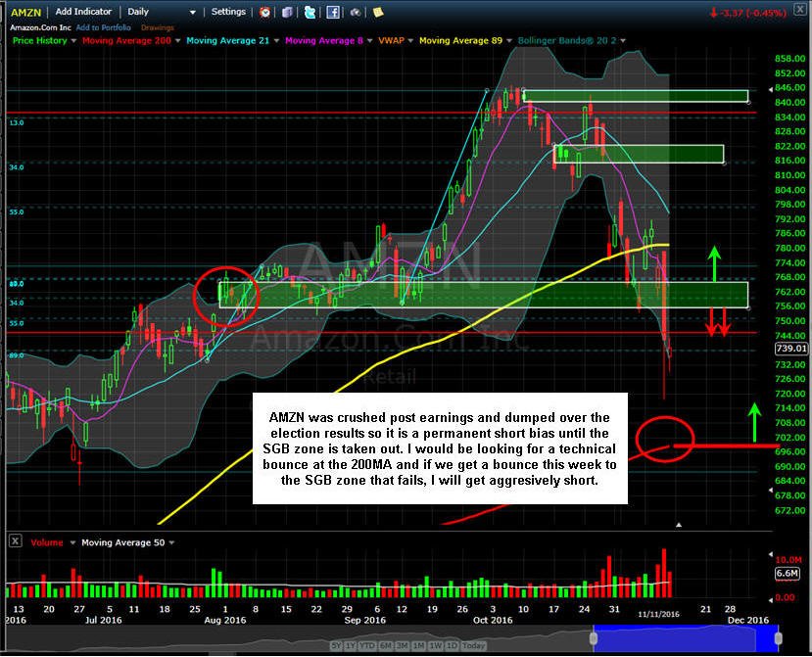Expand the Bollinger Bands dropdown arrow
The image size is (812, 657).
click(x=623, y=41)
